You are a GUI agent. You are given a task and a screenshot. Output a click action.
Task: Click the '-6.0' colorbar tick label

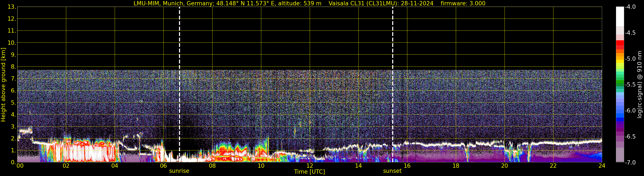coord(630,110)
